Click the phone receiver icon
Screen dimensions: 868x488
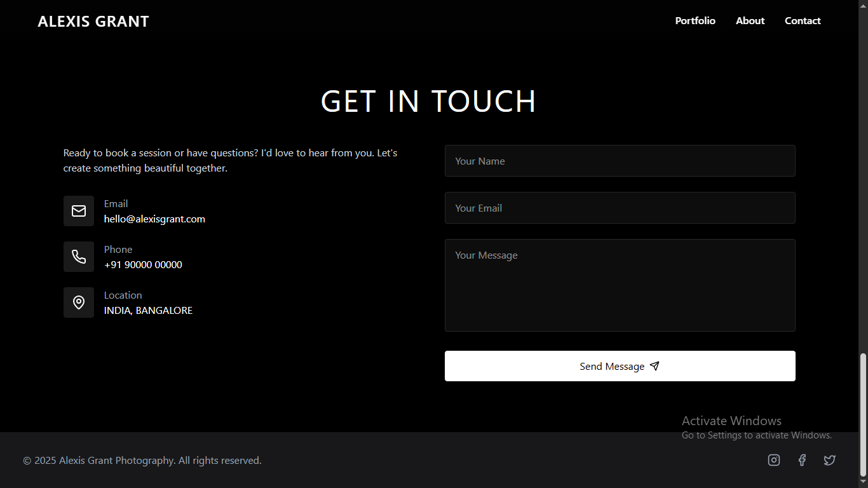(78, 256)
